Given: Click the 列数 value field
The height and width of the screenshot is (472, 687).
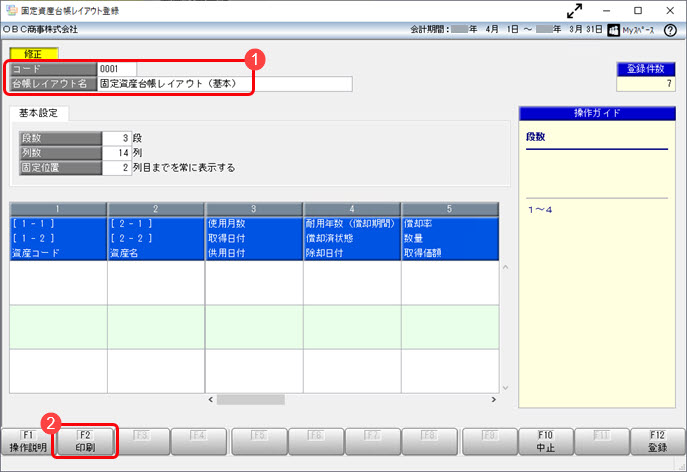Looking at the screenshot, I should coord(116,153).
